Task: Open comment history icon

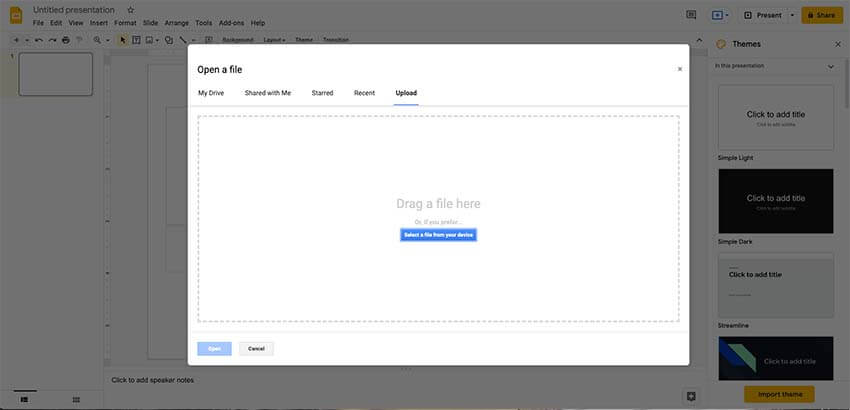Action: tap(690, 15)
